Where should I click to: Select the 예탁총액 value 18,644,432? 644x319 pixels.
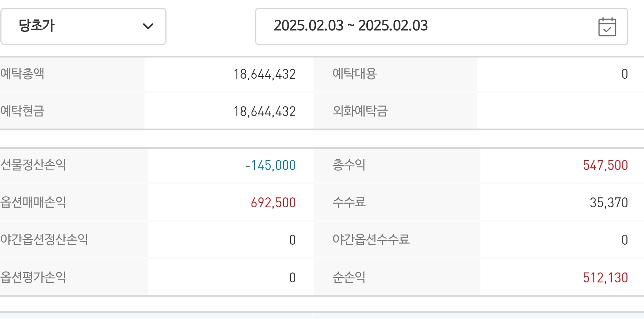tap(264, 74)
